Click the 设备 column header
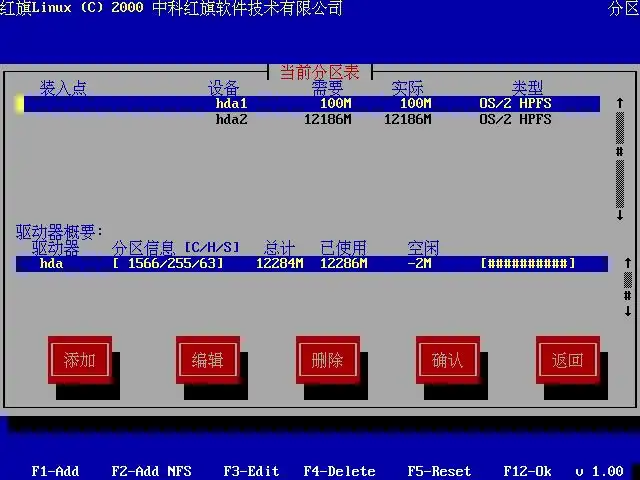This screenshot has height=480, width=640. [x=224, y=88]
